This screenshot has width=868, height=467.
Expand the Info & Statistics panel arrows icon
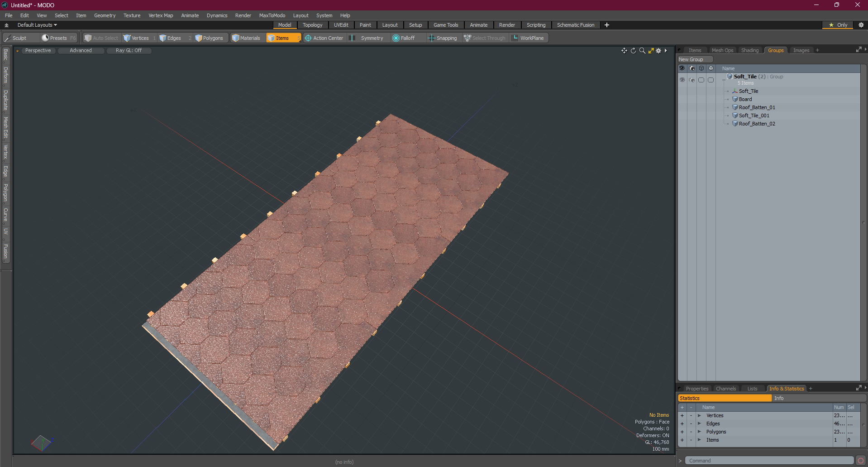(x=858, y=388)
